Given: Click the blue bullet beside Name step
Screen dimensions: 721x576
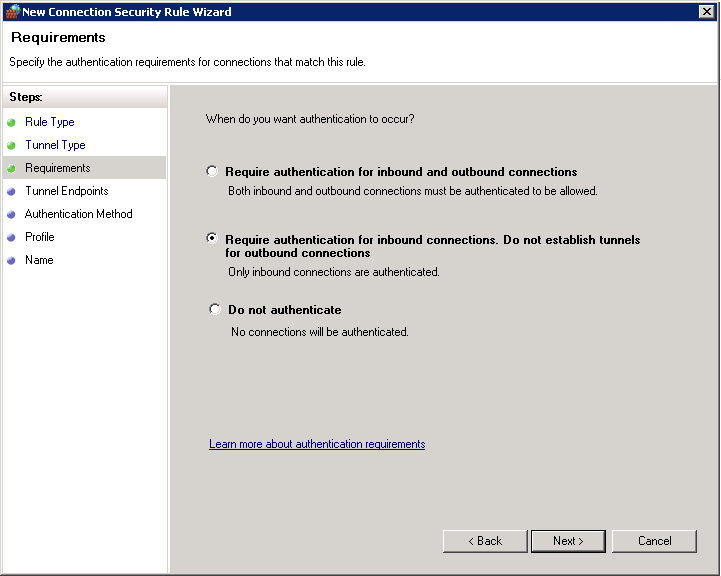Looking at the screenshot, I should pyautogui.click(x=11, y=260).
